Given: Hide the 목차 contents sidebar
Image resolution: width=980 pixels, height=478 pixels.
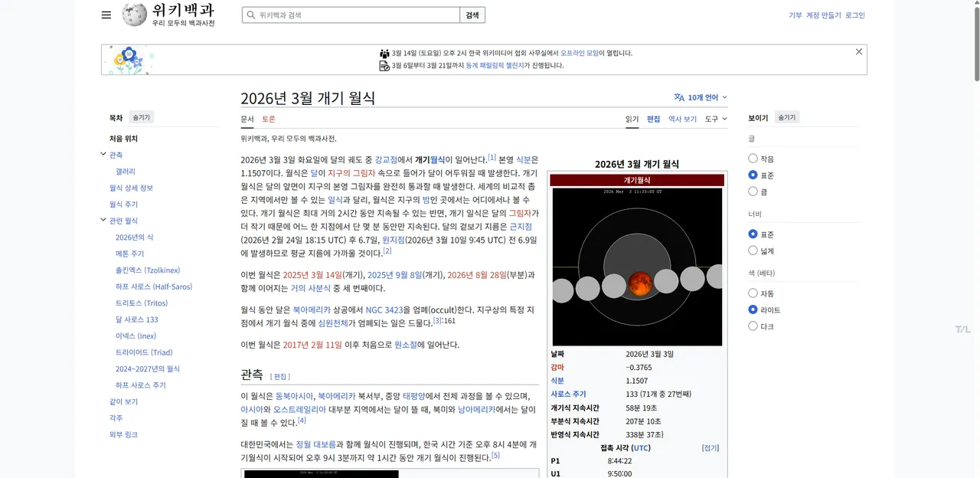Looking at the screenshot, I should [x=142, y=117].
